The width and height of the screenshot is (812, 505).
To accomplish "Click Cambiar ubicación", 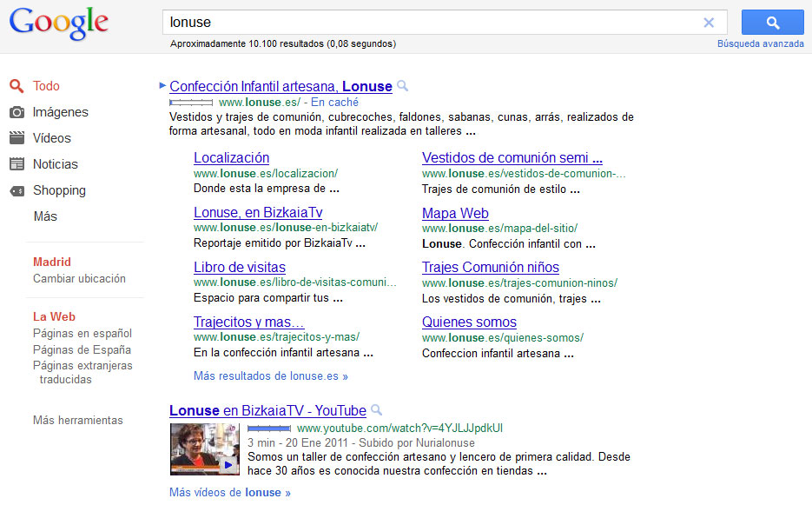I will click(79, 278).
